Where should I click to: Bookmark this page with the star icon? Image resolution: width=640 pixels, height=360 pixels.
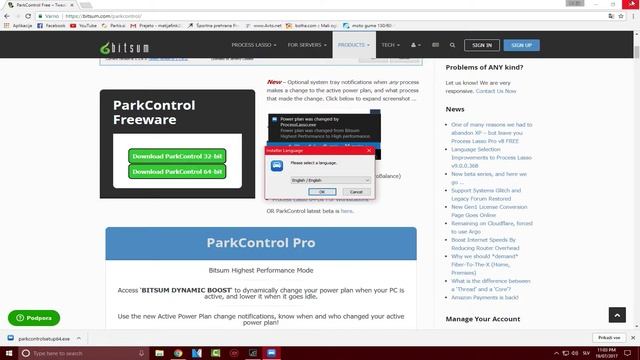coord(621,16)
